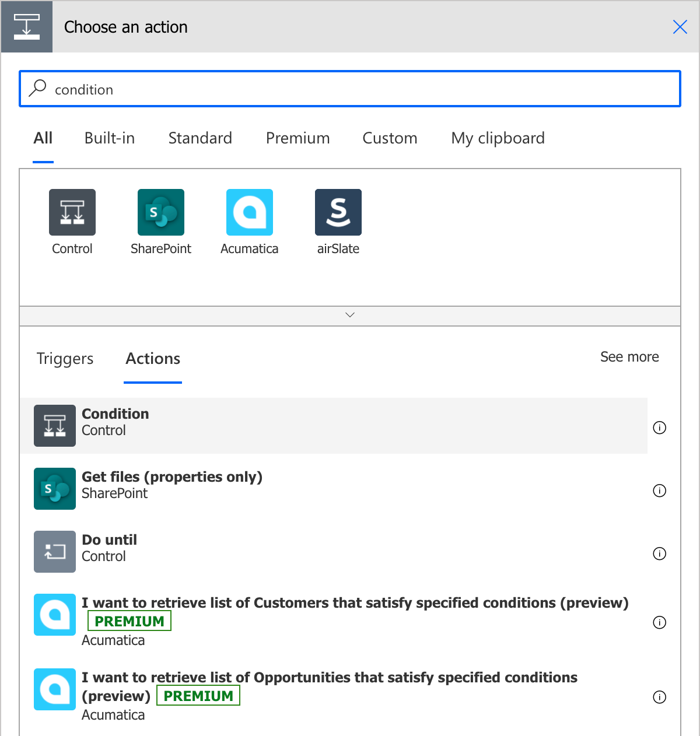Image resolution: width=700 pixels, height=736 pixels.
Task: Switch to the All tab
Action: (x=43, y=138)
